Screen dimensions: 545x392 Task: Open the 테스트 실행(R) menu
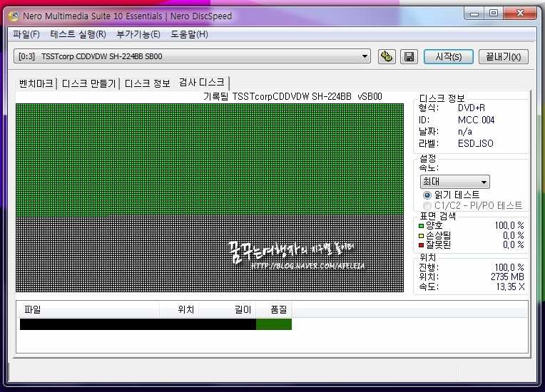(78, 34)
